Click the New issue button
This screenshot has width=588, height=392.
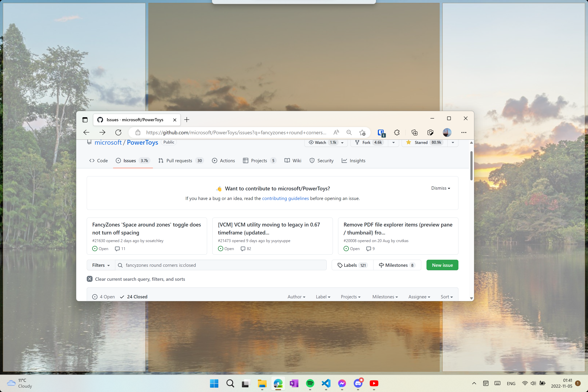442,265
